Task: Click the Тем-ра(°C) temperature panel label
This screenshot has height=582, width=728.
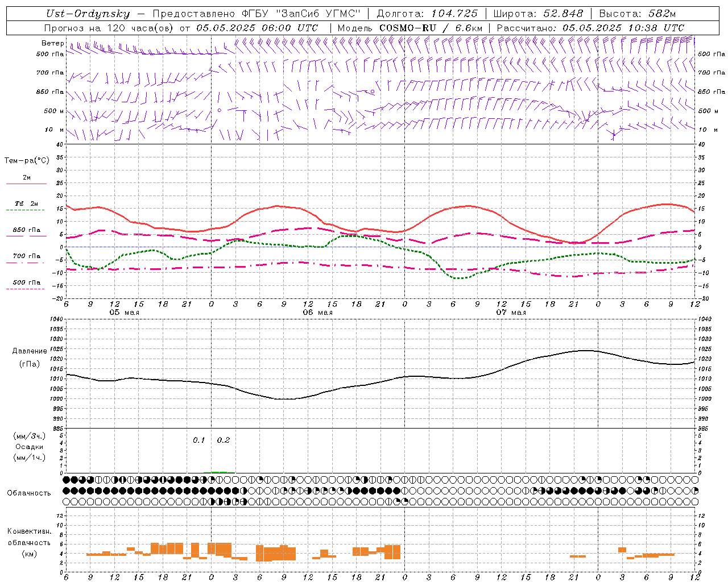Action: click(27, 161)
